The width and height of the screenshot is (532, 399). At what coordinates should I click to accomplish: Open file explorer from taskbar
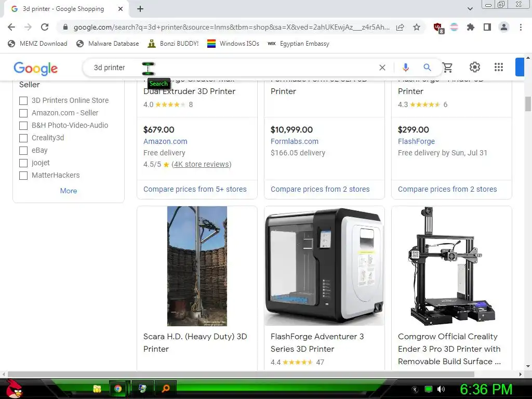pos(97,389)
